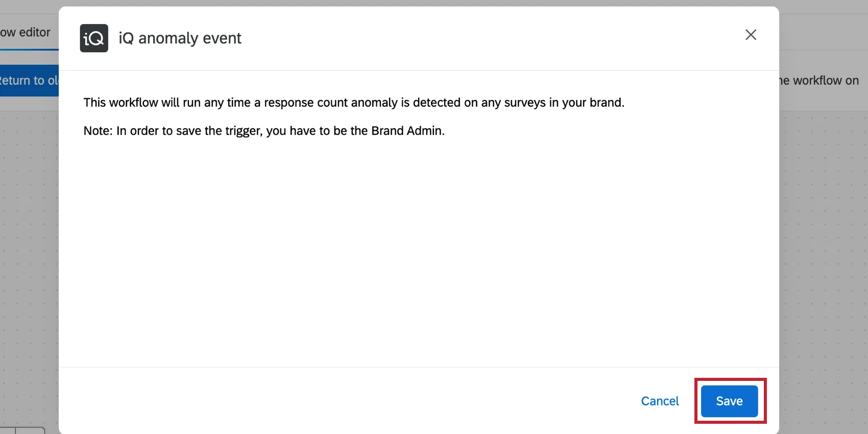This screenshot has width=868, height=434.
Task: Close the dialog with the X icon
Action: pos(751,35)
